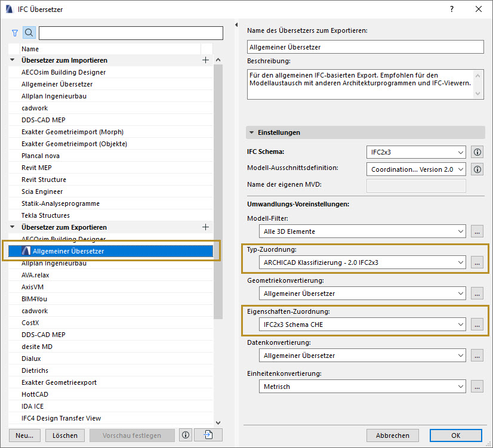Select DDS-CAD MEP import translator
Image resolution: width=493 pixels, height=448 pixels.
pos(111,120)
